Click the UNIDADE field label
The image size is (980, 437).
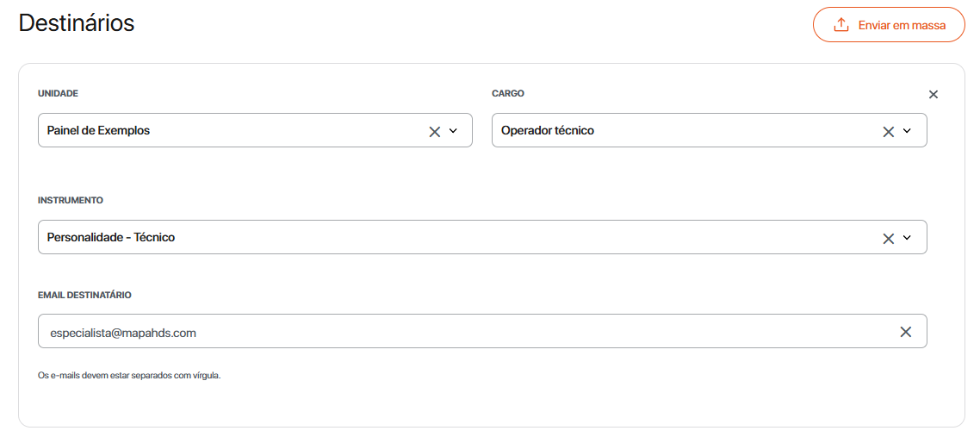59,93
